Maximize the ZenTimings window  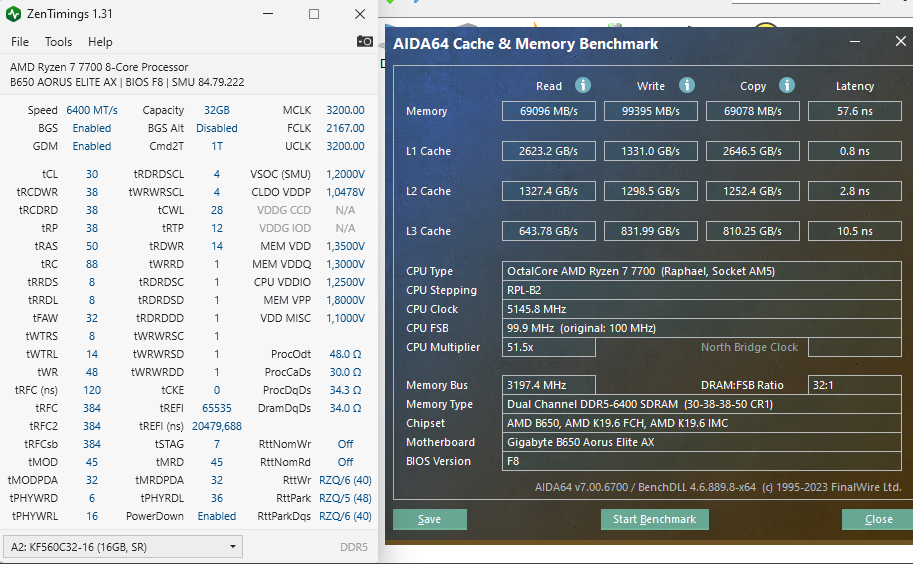[x=314, y=14]
